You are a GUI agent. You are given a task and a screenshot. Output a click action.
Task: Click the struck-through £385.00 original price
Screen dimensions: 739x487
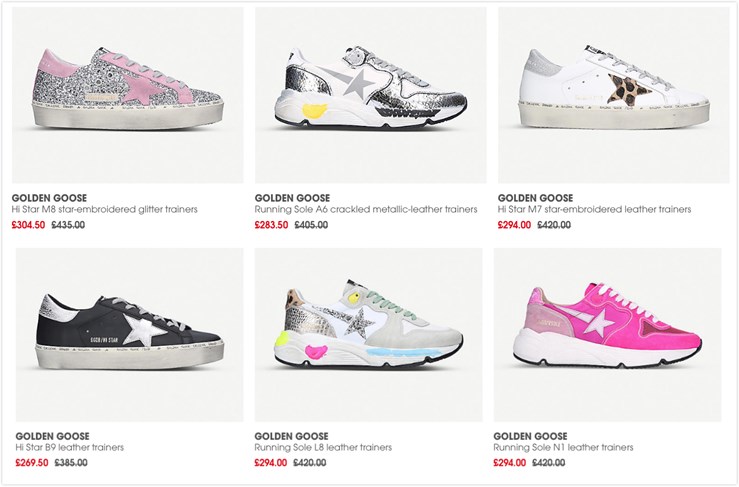(71, 462)
